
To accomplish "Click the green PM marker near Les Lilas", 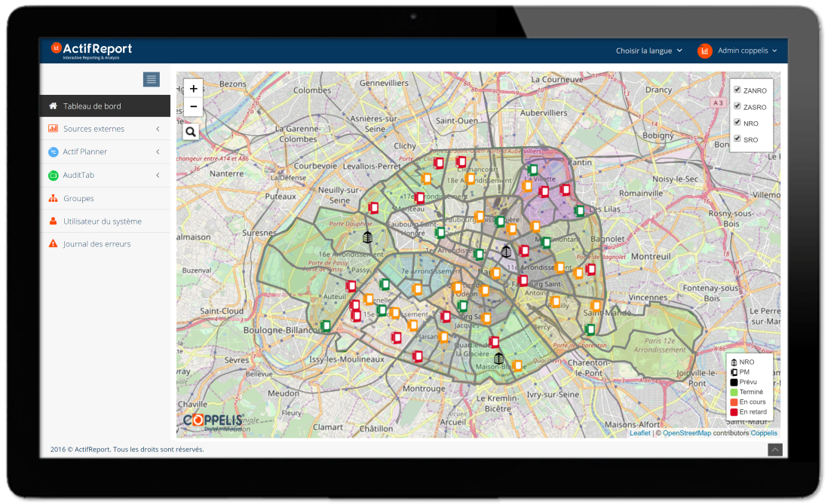I will tap(579, 211).
